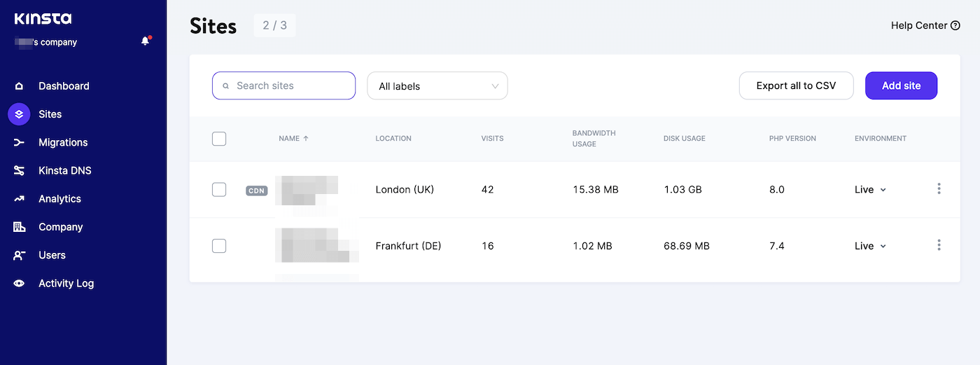
Task: Check the Frankfurt (DE) site checkbox
Action: coord(219,245)
